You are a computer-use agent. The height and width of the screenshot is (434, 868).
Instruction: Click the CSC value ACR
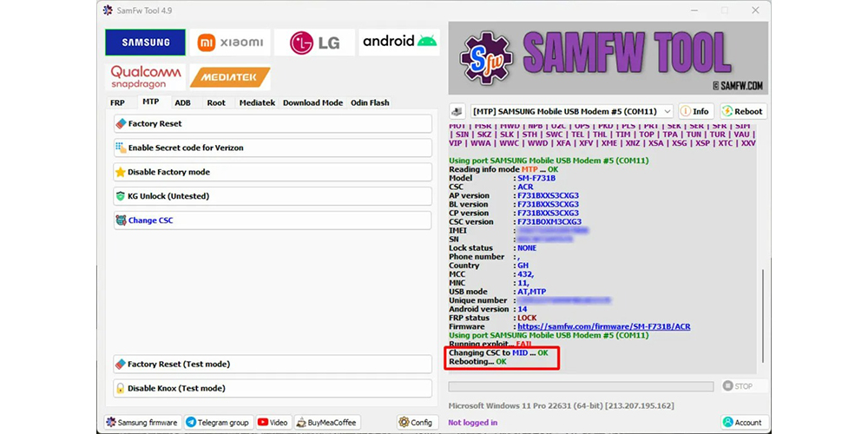click(x=525, y=187)
